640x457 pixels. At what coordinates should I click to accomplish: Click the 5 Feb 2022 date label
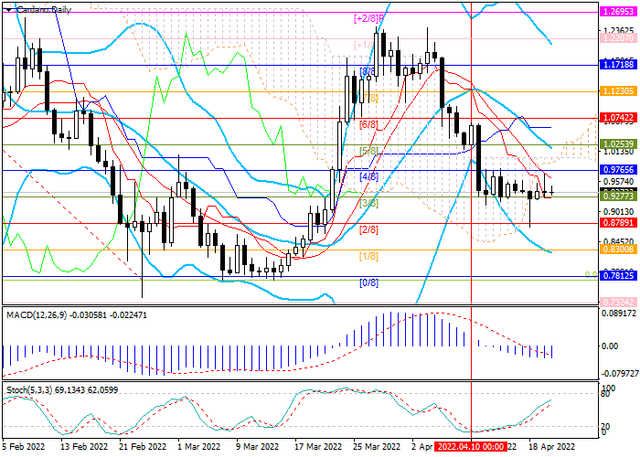(23, 446)
